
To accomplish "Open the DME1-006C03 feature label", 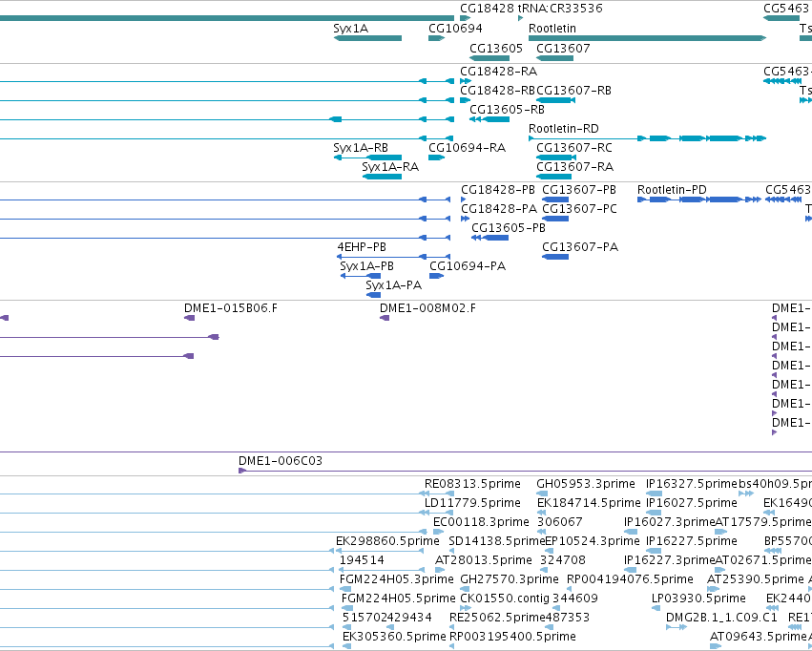I will coord(281,460).
